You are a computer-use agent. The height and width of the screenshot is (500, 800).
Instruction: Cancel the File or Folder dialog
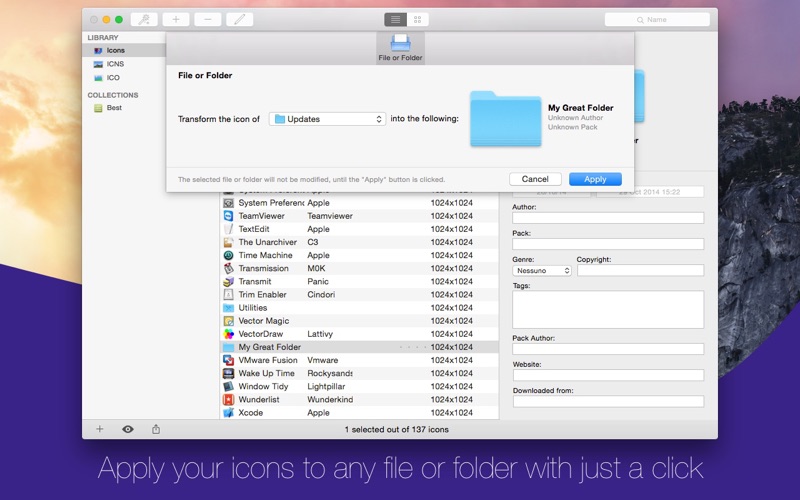click(535, 179)
